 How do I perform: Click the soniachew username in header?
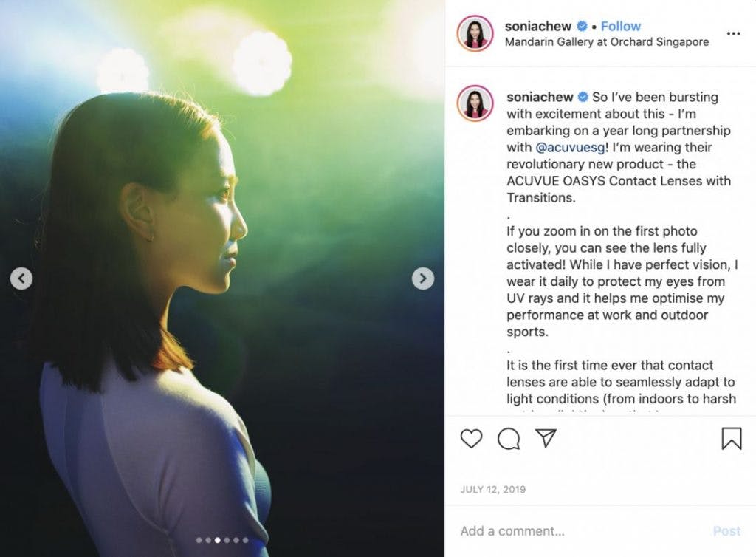538,26
